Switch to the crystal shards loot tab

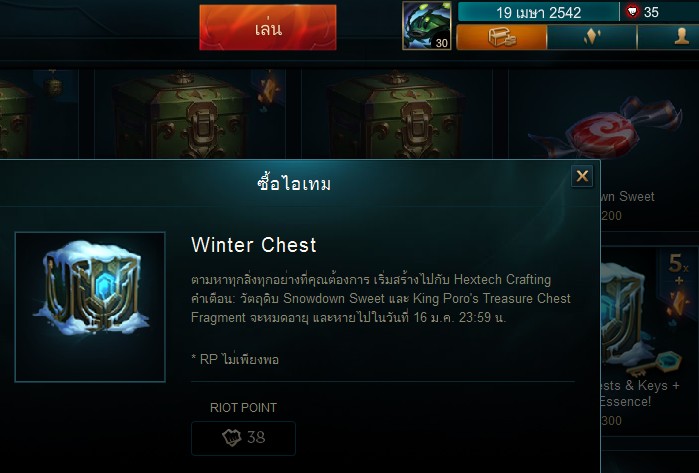[592, 37]
